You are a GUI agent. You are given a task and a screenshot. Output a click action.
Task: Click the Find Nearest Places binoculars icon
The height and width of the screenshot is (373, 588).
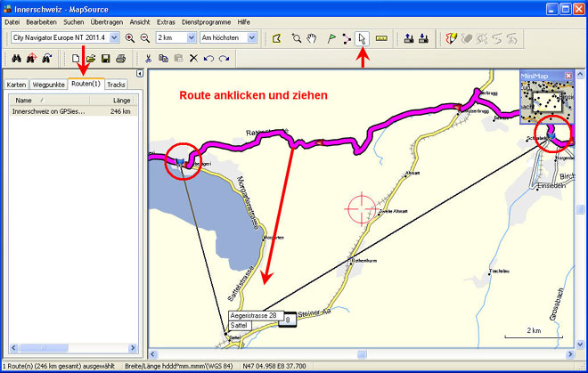point(31,59)
